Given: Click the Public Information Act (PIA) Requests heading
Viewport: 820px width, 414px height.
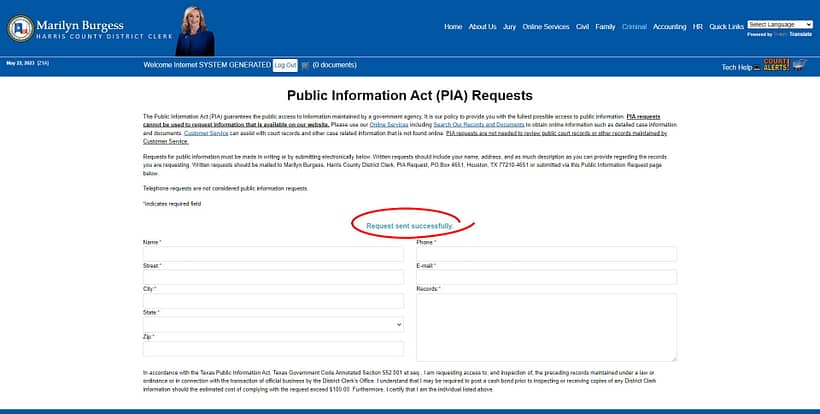Looking at the screenshot, I should (410, 96).
